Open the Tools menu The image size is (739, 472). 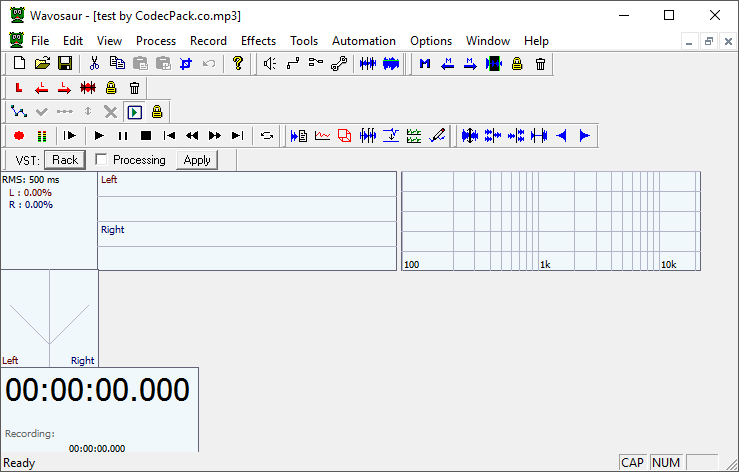pos(304,41)
